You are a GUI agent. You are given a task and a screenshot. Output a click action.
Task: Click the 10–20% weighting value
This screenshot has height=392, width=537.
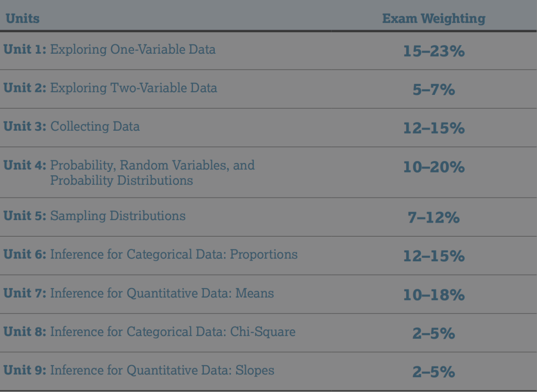coord(434,167)
